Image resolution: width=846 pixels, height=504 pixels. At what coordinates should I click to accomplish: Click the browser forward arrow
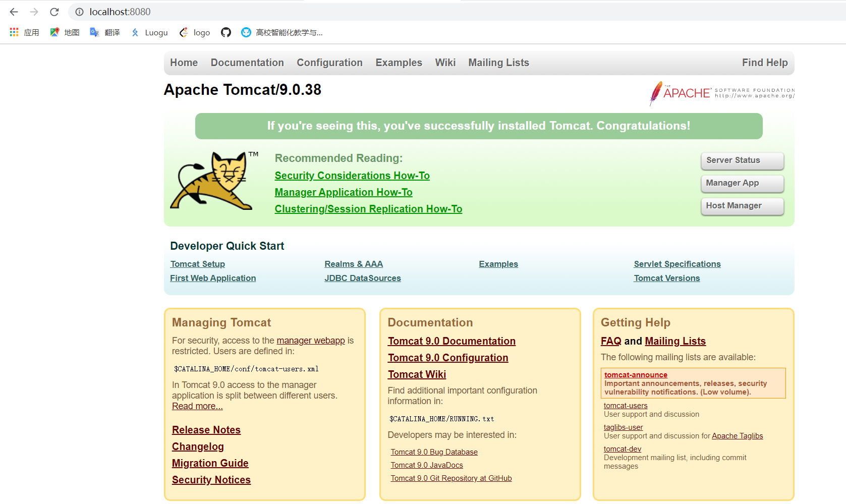click(34, 12)
